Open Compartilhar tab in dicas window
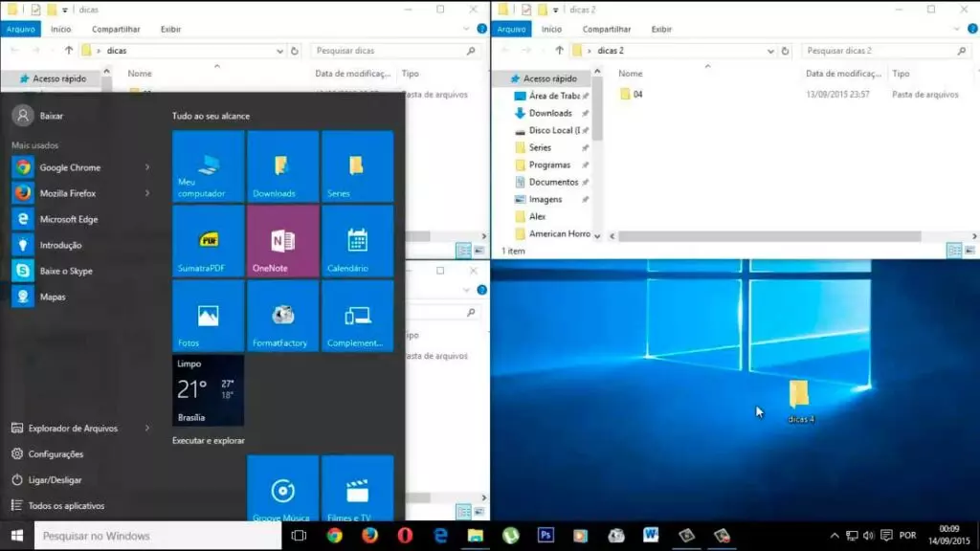 [x=116, y=29]
